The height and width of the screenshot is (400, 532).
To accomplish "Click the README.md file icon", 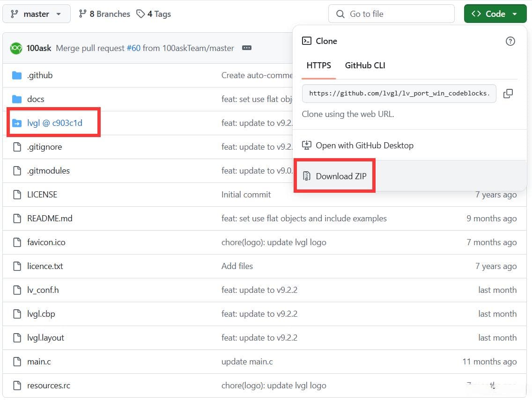I will pos(17,218).
